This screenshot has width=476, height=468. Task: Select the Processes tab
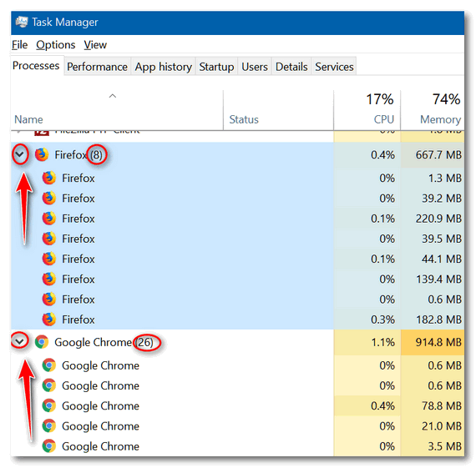point(36,65)
